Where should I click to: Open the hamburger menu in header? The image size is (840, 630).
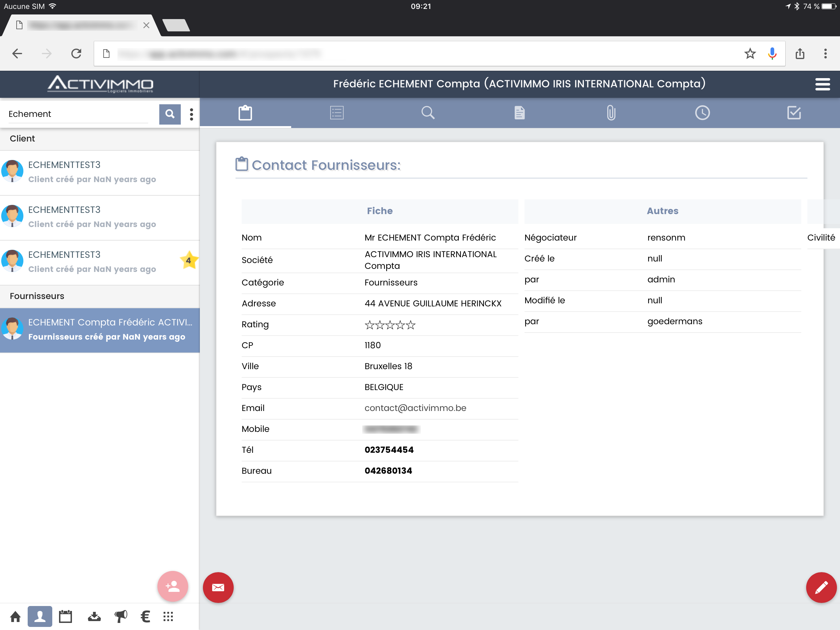coord(822,84)
